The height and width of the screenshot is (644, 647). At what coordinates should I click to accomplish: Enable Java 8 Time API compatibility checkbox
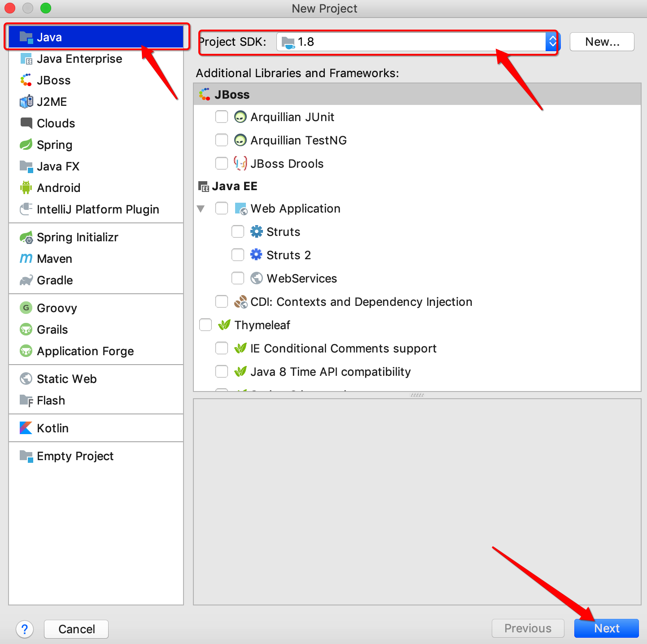(x=222, y=371)
